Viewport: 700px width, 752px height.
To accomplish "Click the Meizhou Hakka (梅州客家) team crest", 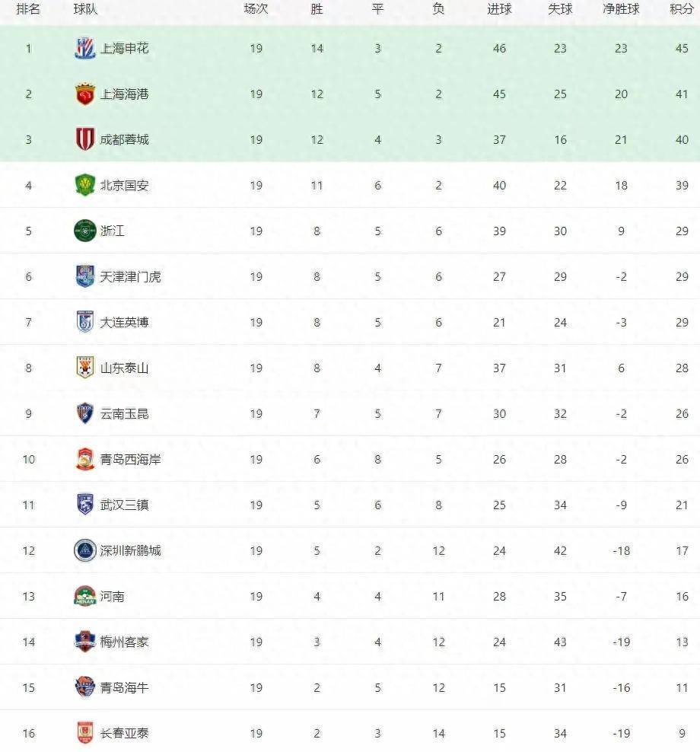I will (84, 642).
